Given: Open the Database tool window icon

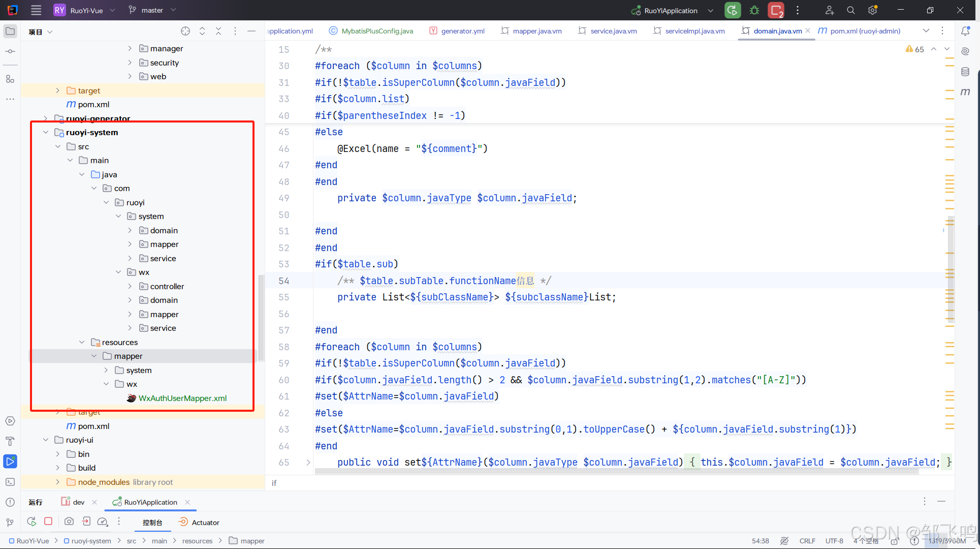Looking at the screenshot, I should click(965, 72).
